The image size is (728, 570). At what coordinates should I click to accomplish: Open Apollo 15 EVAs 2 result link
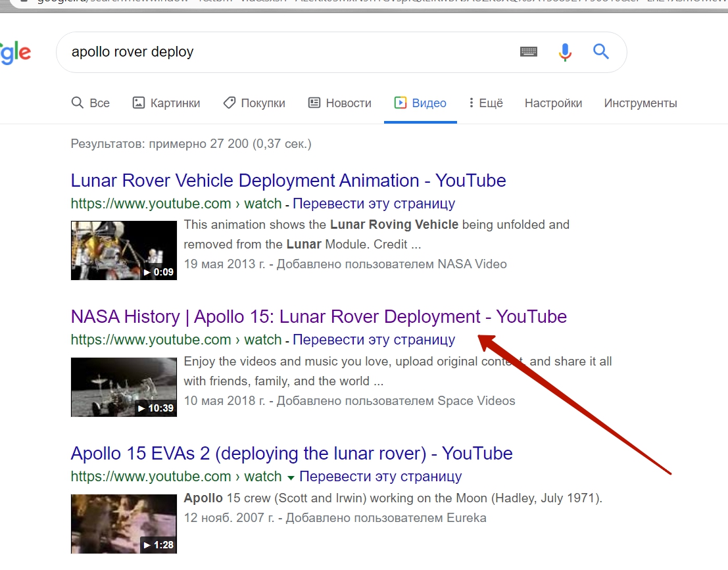[x=291, y=454]
